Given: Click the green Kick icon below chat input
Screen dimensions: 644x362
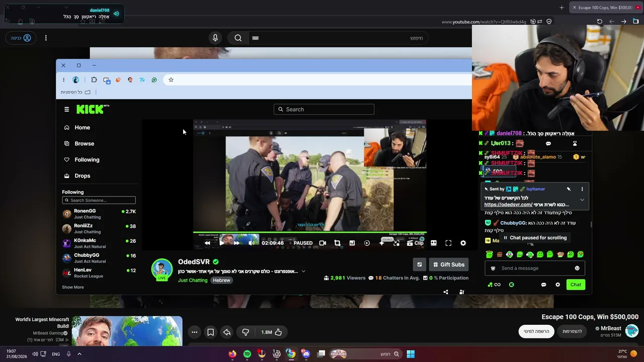Looking at the screenshot, I should point(511,285).
